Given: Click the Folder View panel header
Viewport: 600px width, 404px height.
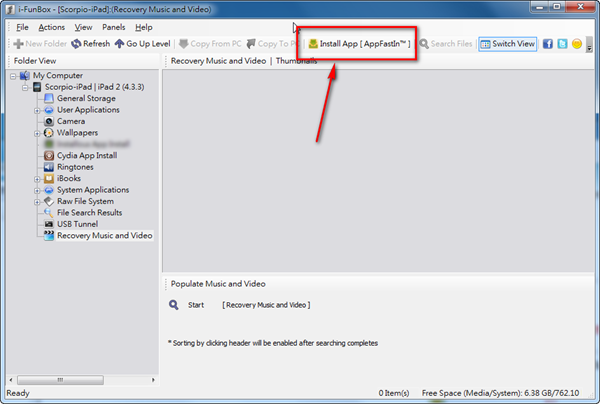Looking at the screenshot, I should 35,61.
